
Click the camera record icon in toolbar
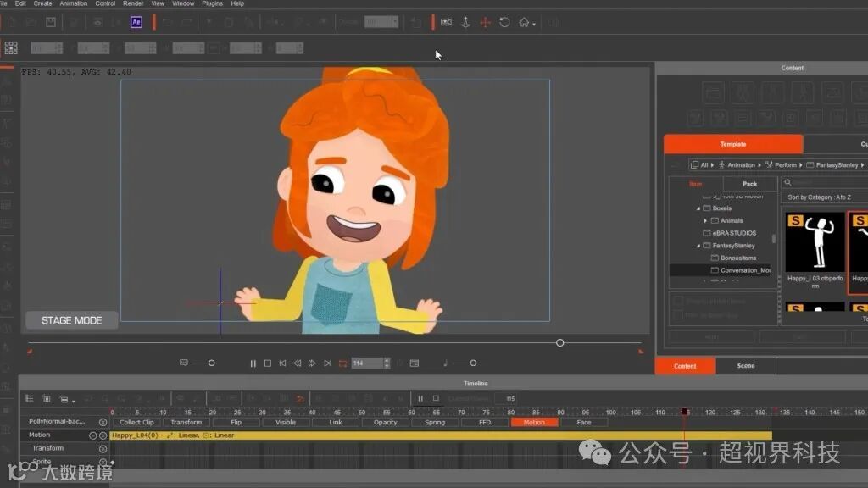click(x=446, y=22)
